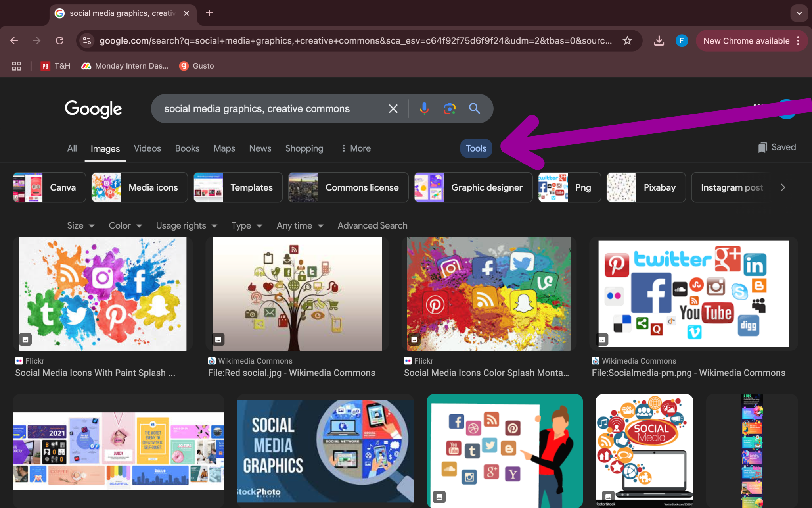812x508 pixels.
Task: Reload the current page
Action: [60, 40]
